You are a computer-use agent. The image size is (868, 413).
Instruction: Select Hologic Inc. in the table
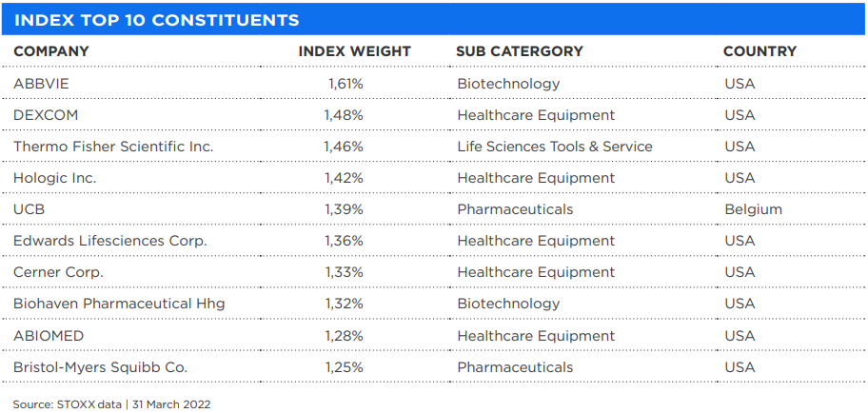(54, 178)
